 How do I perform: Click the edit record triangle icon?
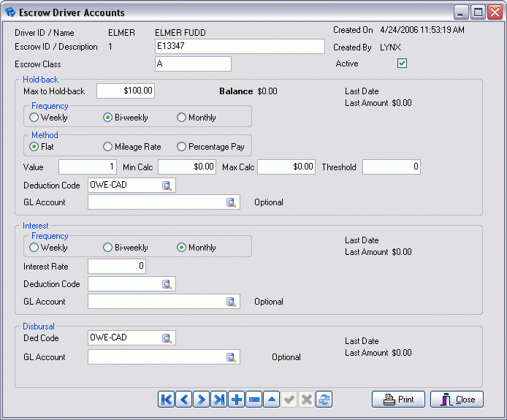271,400
